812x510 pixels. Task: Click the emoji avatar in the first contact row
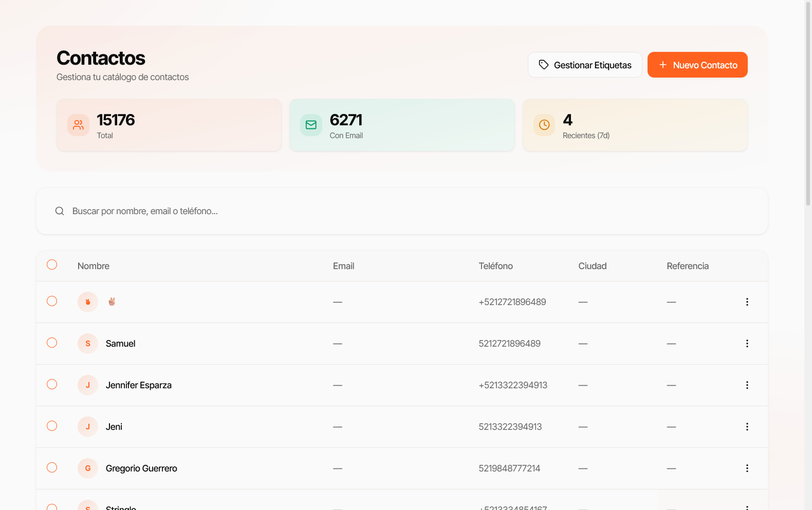88,302
